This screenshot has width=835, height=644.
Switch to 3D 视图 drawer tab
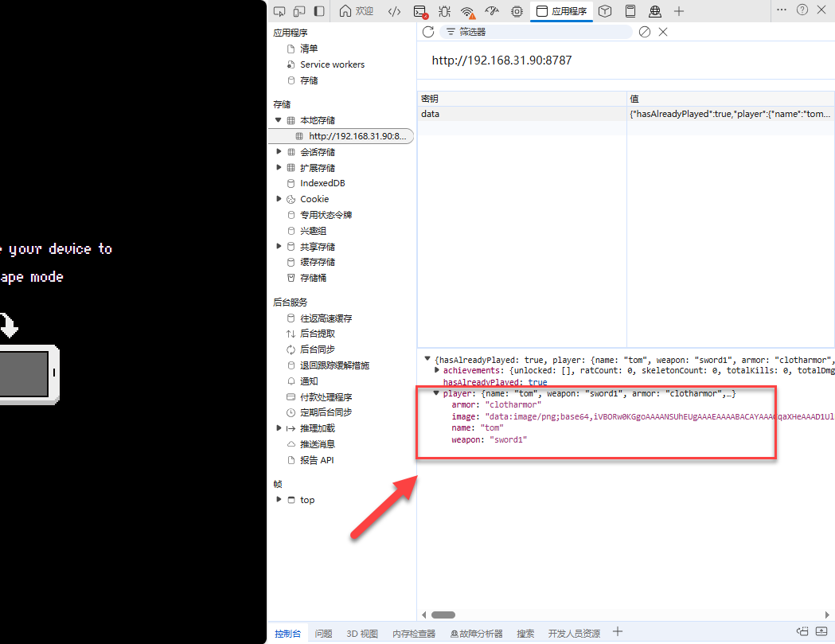click(362, 634)
